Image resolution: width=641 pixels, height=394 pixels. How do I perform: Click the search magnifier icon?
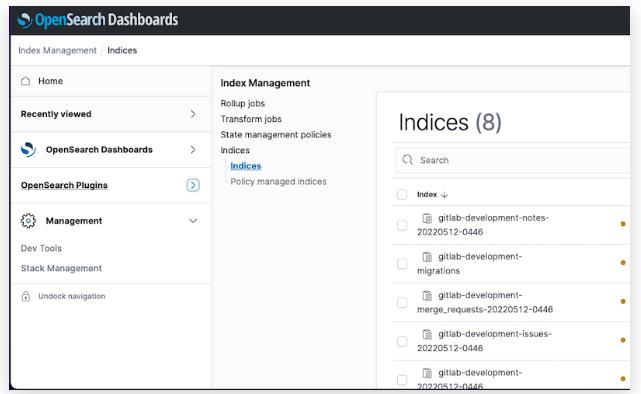pos(408,160)
